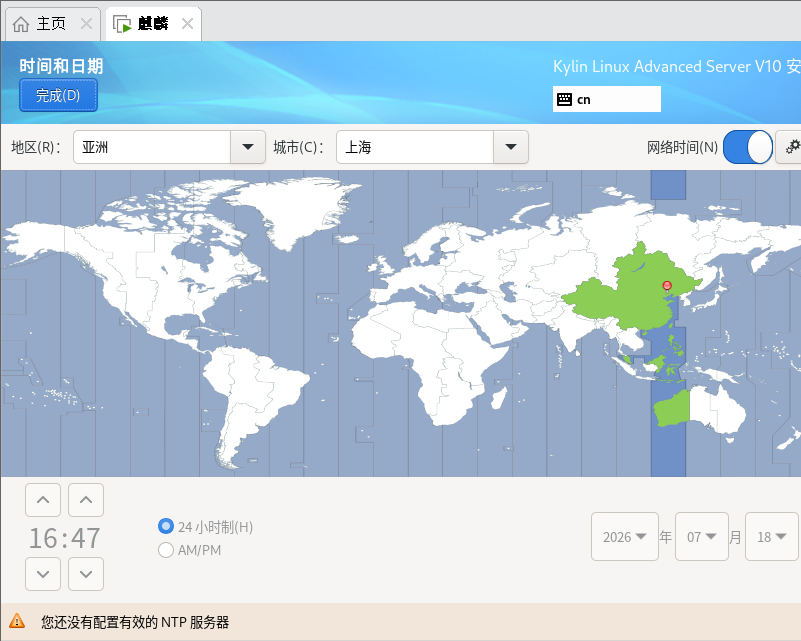Click the 您还没有配置有效的 NTP 服务器 message
This screenshot has height=641, width=801.
[135, 622]
